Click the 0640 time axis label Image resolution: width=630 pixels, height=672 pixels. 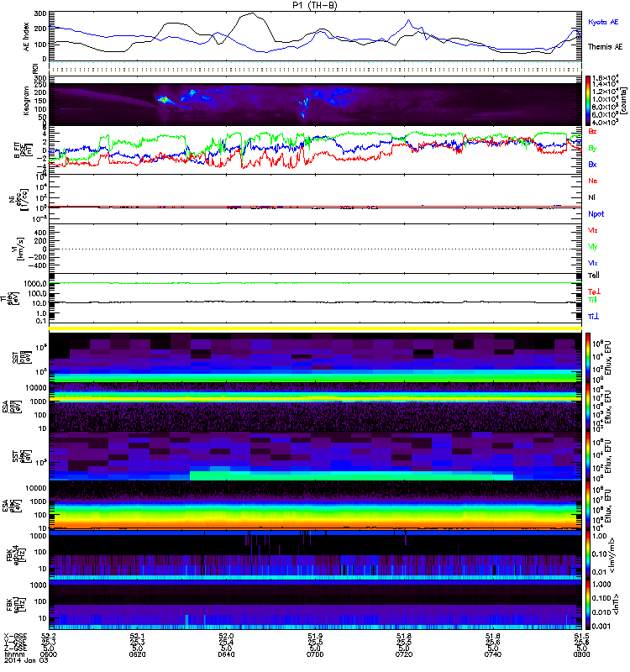coord(226,654)
